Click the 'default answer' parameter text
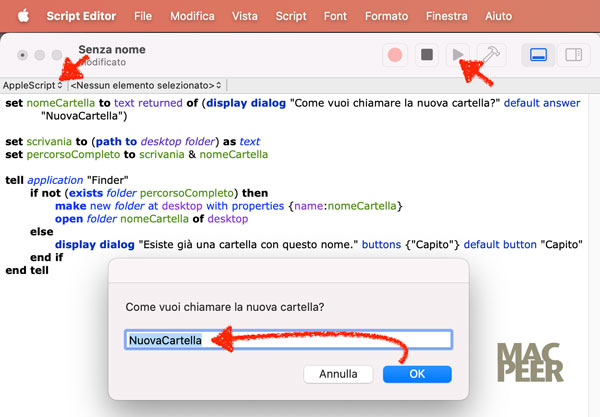The width and height of the screenshot is (600, 417). point(542,103)
